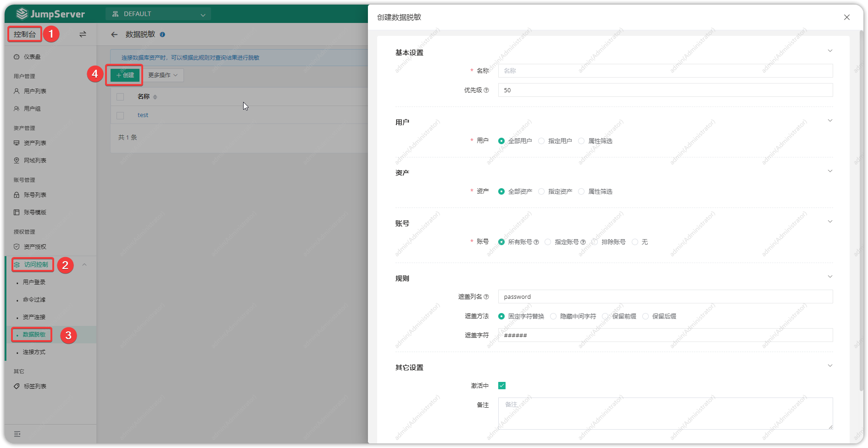Open the DEFAULT organization dropdown

(158, 14)
